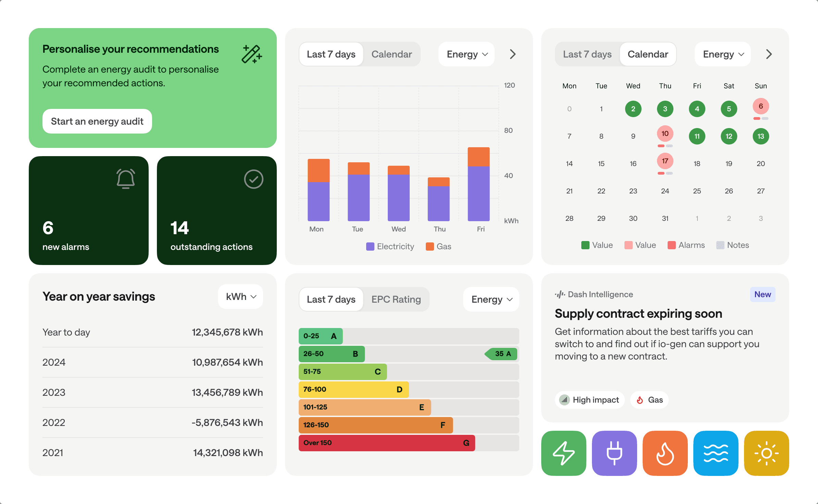Choose the blue water waves tile
Viewport: 818px width, 504px height.
(x=716, y=453)
